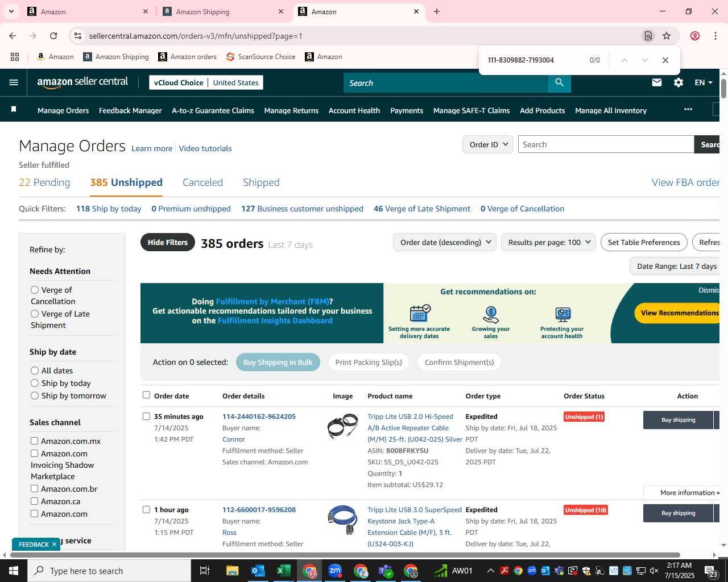Select the Ship by today radio button
The width and height of the screenshot is (728, 582).
coord(35,383)
